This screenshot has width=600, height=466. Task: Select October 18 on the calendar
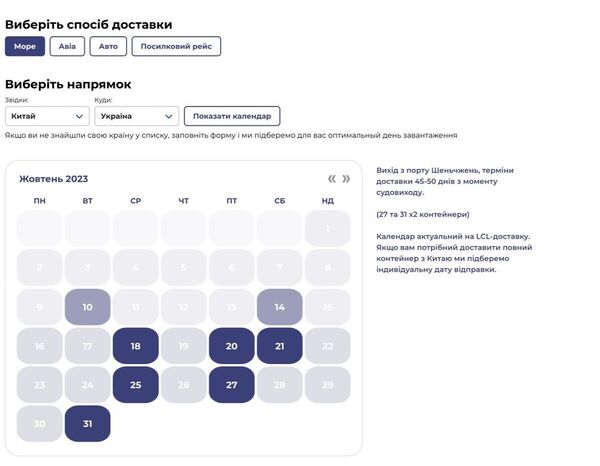[x=136, y=346]
